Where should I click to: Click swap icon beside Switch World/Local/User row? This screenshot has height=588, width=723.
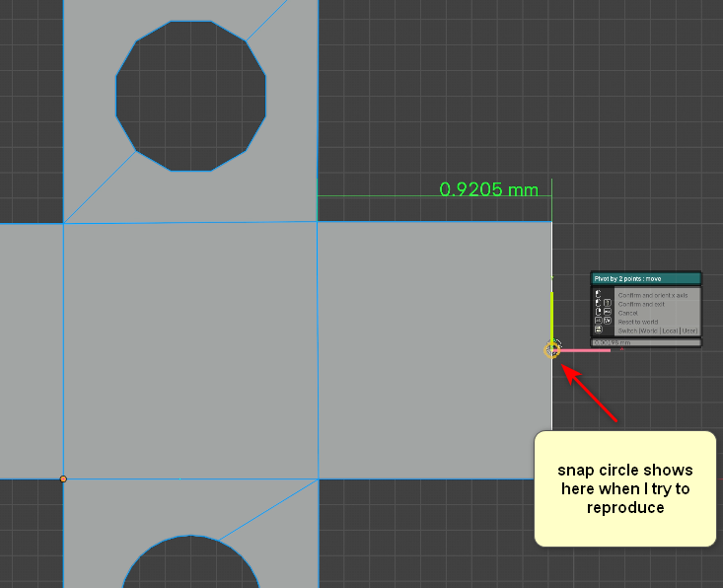pos(599,330)
